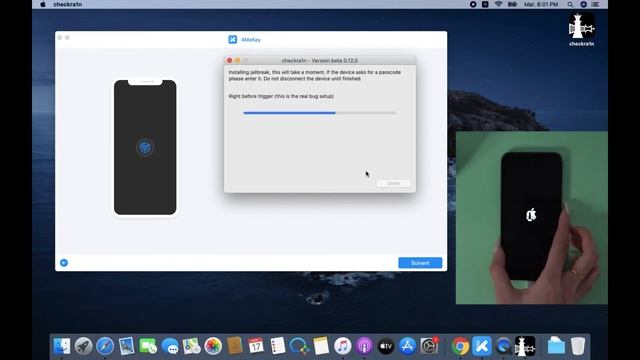
Task: Click the Suivant button in 4MeKey
Action: (420, 263)
